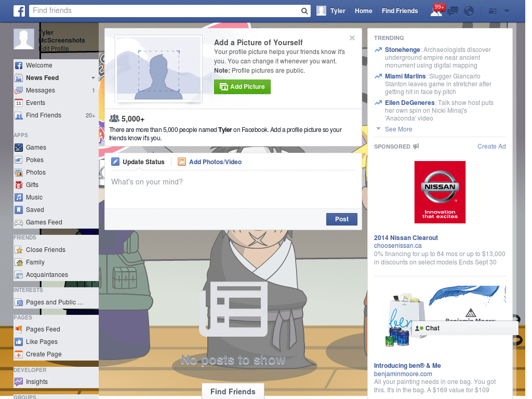The width and height of the screenshot is (532, 399).
Task: Open the Miami Marlins trending topic
Action: click(x=405, y=76)
